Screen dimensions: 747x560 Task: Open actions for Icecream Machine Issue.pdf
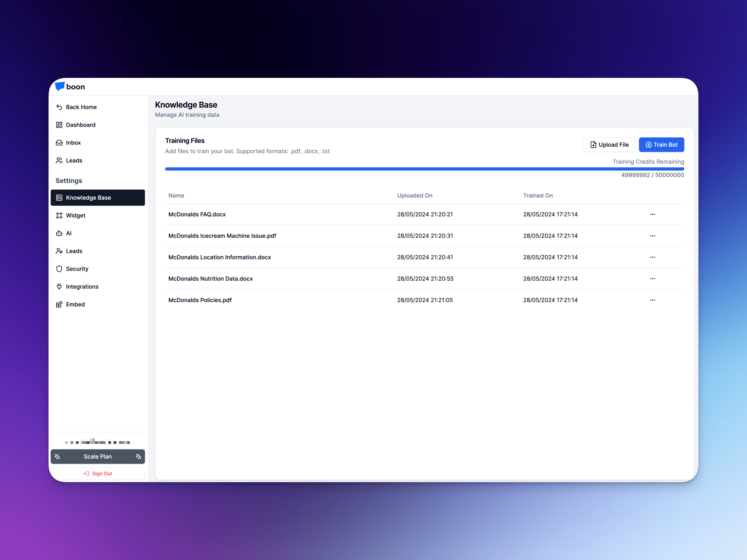[x=652, y=236]
